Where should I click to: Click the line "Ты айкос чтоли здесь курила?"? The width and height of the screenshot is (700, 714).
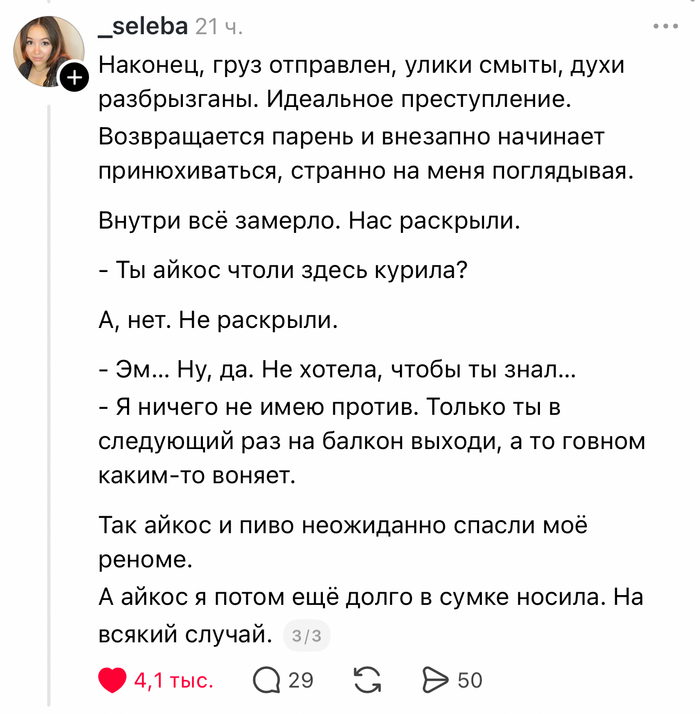tap(283, 271)
